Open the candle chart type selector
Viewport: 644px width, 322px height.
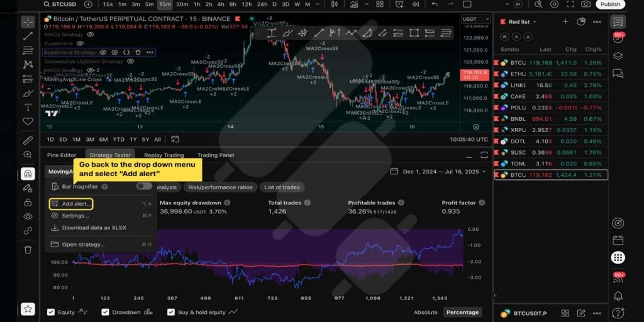(x=335, y=4)
